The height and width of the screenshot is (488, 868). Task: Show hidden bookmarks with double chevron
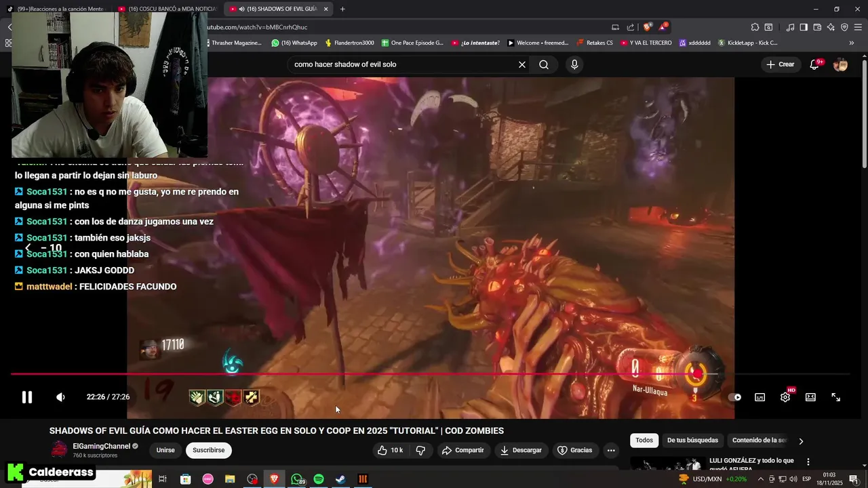coord(852,43)
